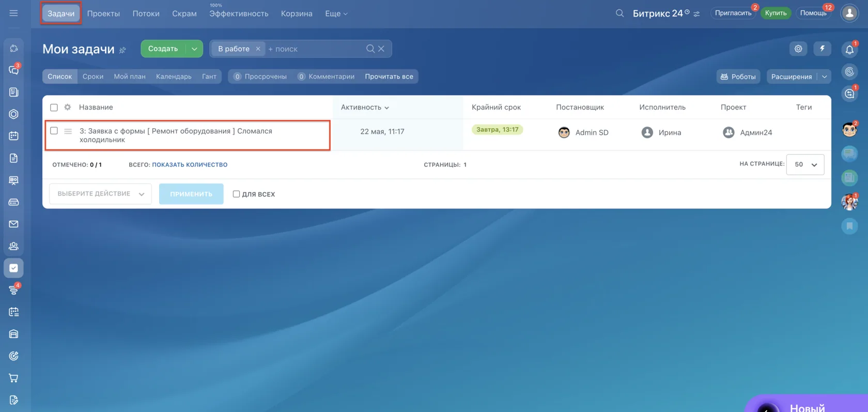Click the lightning bolt automation icon
868x412 pixels.
(822, 49)
